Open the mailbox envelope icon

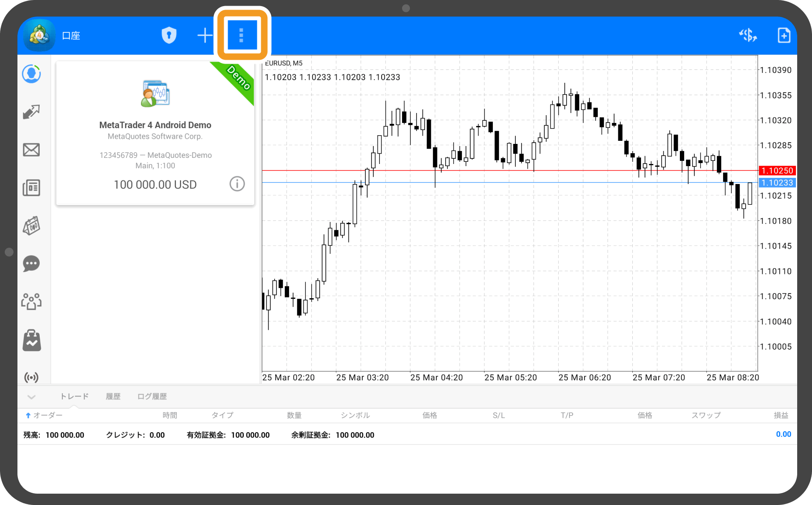pyautogui.click(x=31, y=150)
